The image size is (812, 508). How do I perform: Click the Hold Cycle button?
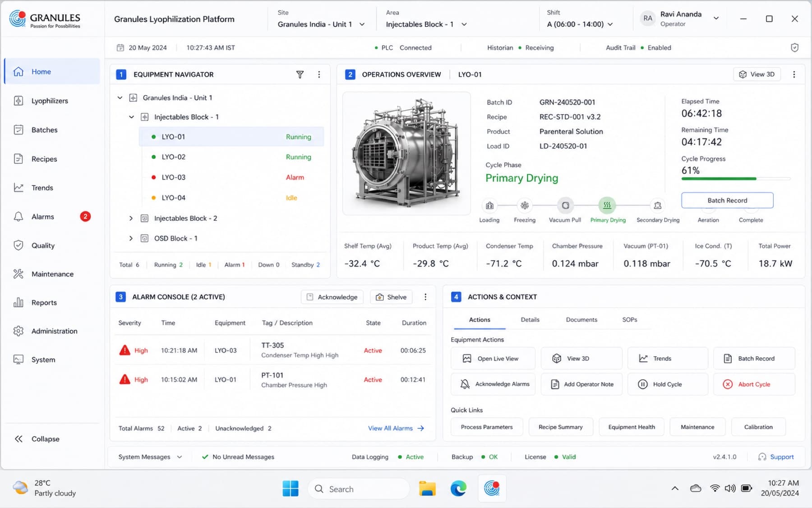(x=668, y=384)
